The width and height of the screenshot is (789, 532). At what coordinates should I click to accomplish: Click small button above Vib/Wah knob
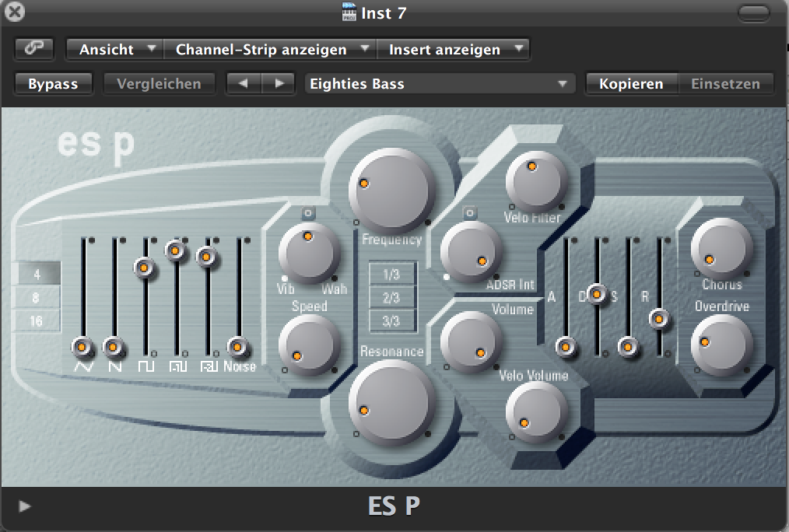click(308, 213)
